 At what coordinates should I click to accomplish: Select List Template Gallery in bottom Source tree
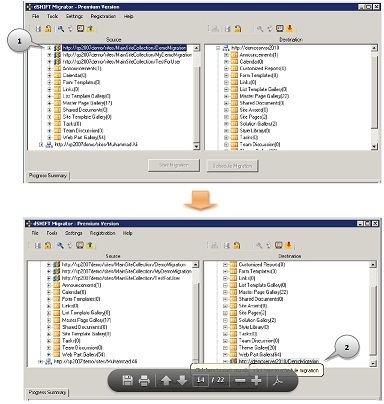pyautogui.click(x=86, y=313)
